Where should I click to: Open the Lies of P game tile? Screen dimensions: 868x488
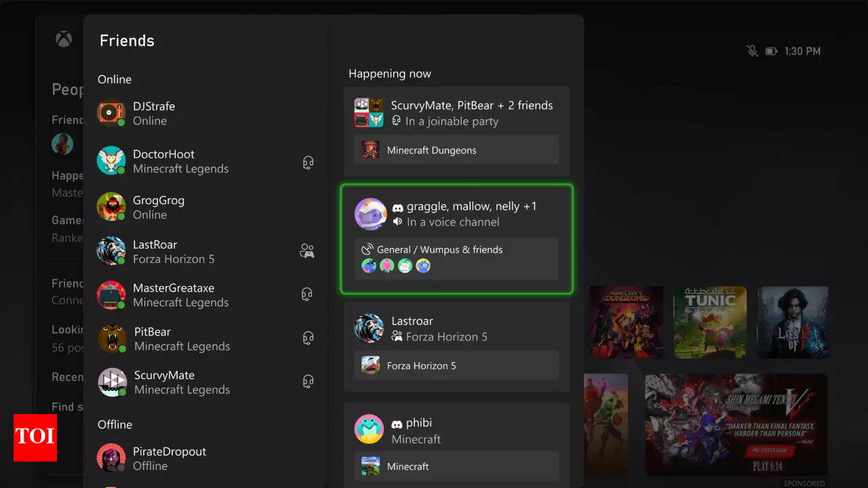pos(793,322)
